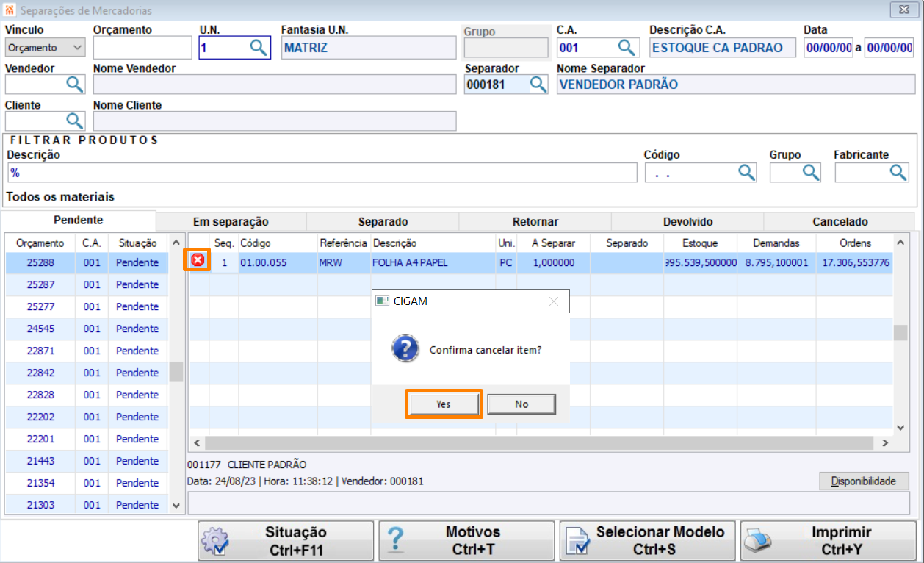The height and width of the screenshot is (563, 924).
Task: Click items grid horizontal scrollbar left arrow
Action: 196,443
